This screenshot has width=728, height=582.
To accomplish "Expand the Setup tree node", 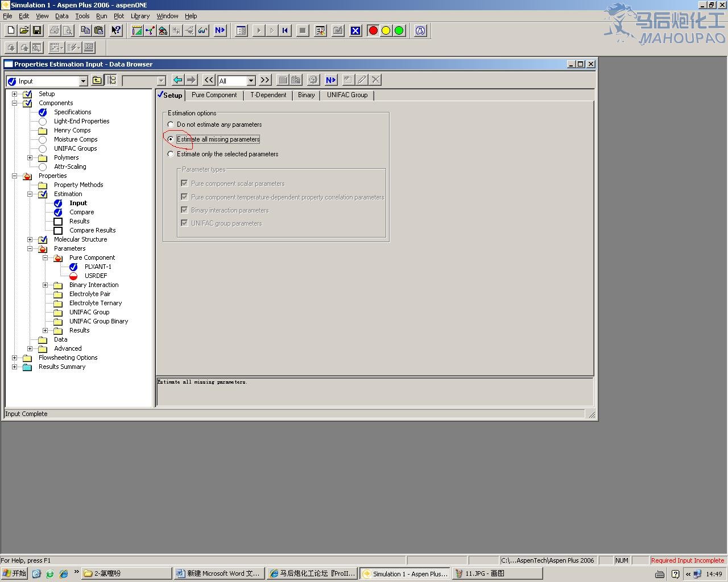I will [x=15, y=94].
